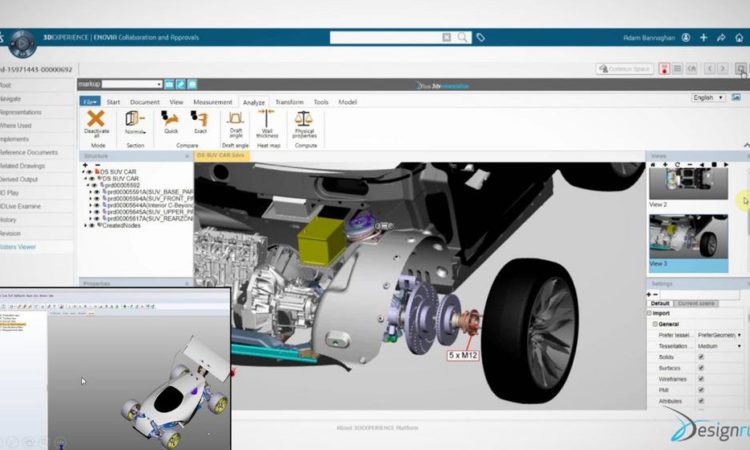The width and height of the screenshot is (750, 450).
Task: Toggle visibility eye of CreatedNodes
Action: pyautogui.click(x=92, y=225)
